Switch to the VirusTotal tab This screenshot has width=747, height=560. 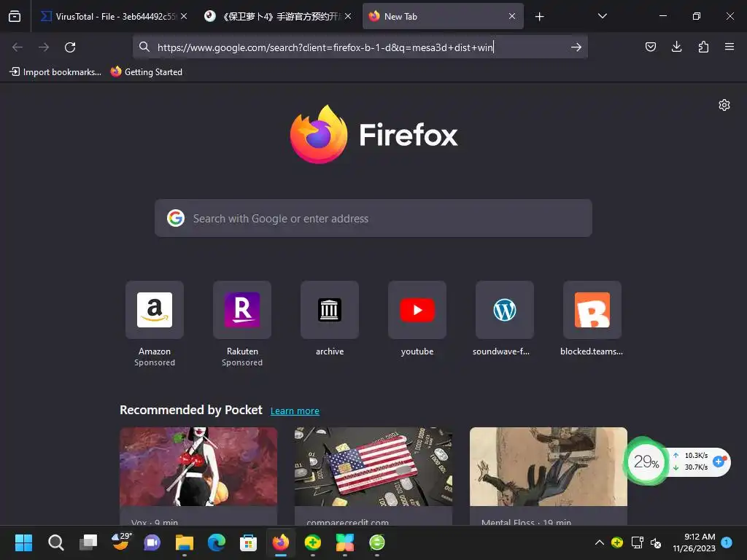[x=113, y=16]
